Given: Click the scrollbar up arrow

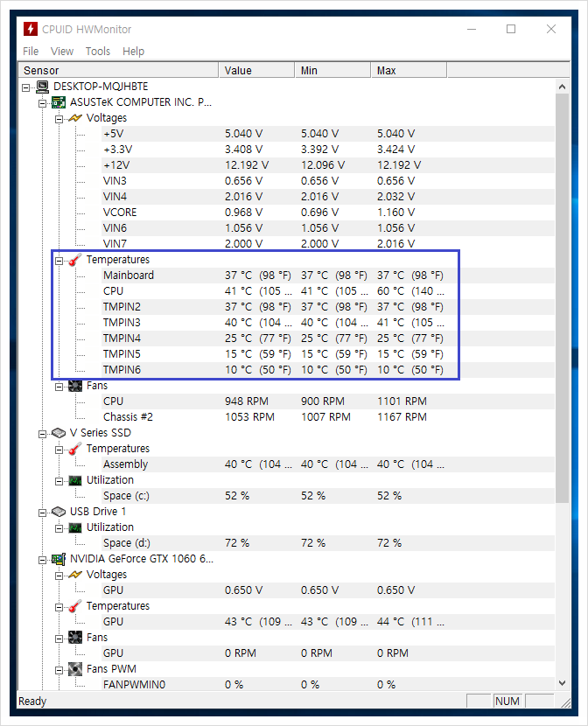Looking at the screenshot, I should click(562, 87).
